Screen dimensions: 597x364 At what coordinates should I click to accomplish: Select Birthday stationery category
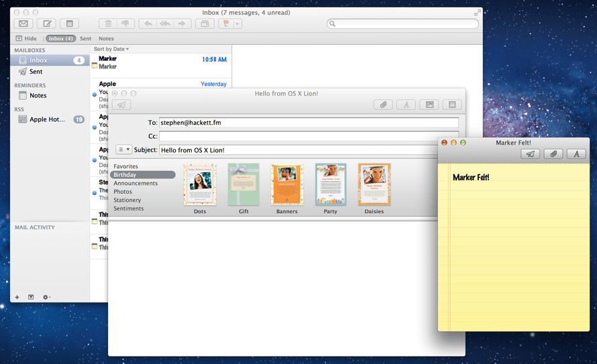pos(143,174)
